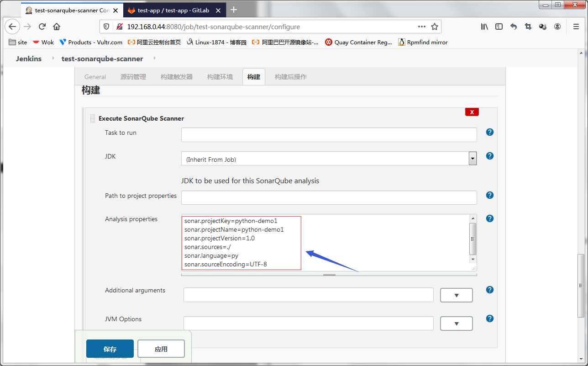Screen dimensions: 588x366
Task: Click the browser URL address bar
Action: click(x=269, y=27)
